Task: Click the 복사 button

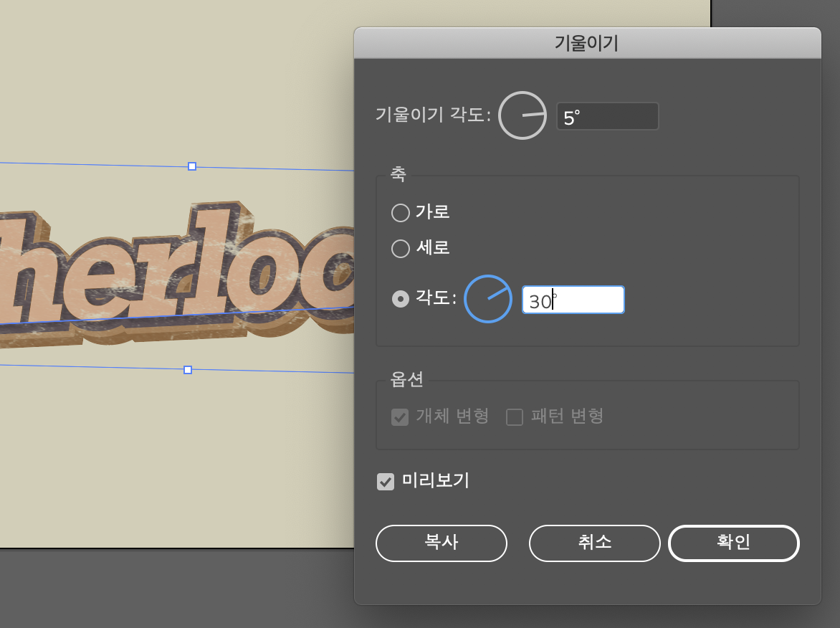Action: click(x=442, y=543)
